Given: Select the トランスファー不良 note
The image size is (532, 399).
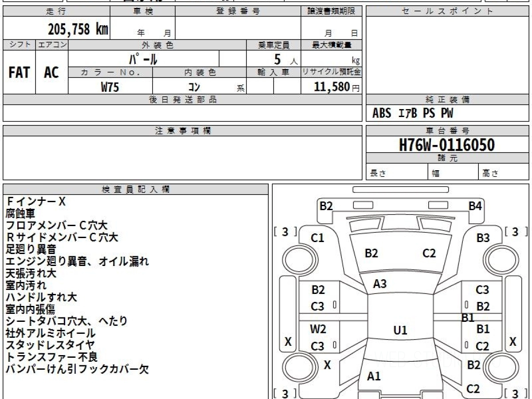Looking at the screenshot, I should pyautogui.click(x=51, y=357).
